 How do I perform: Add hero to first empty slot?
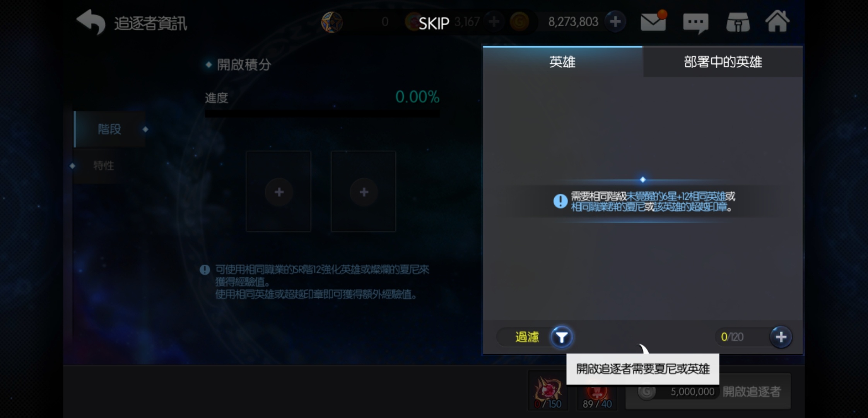point(279,192)
